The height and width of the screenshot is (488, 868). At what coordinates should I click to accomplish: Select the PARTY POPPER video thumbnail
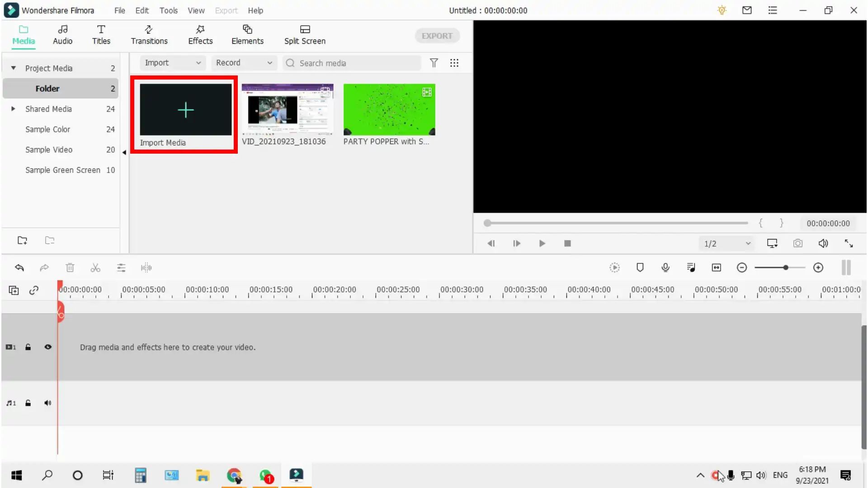[389, 110]
